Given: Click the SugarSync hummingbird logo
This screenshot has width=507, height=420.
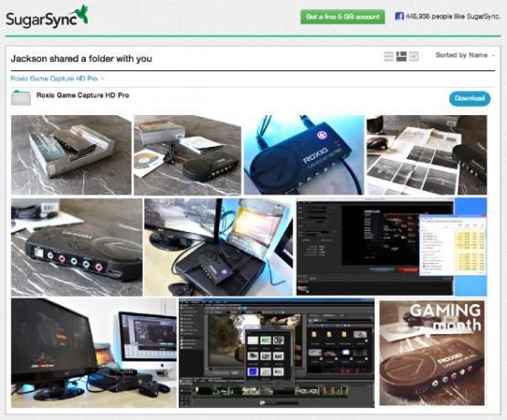Looking at the screenshot, I should [47, 16].
